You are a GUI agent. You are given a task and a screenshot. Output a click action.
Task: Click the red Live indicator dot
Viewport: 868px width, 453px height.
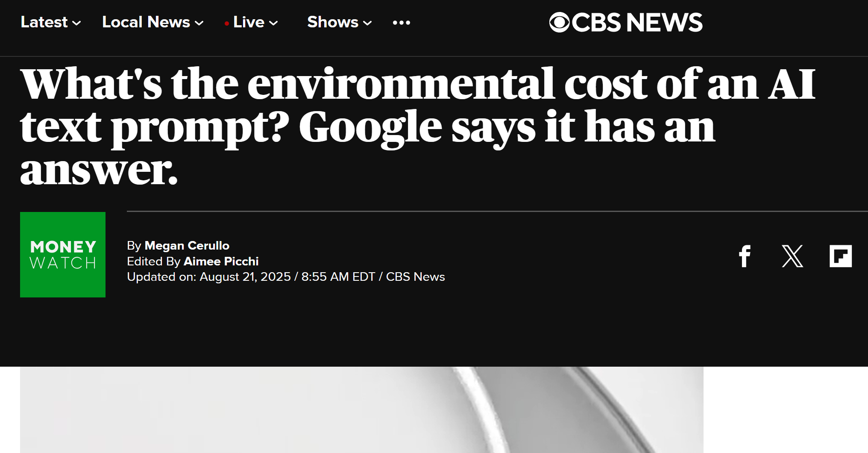pos(227,24)
